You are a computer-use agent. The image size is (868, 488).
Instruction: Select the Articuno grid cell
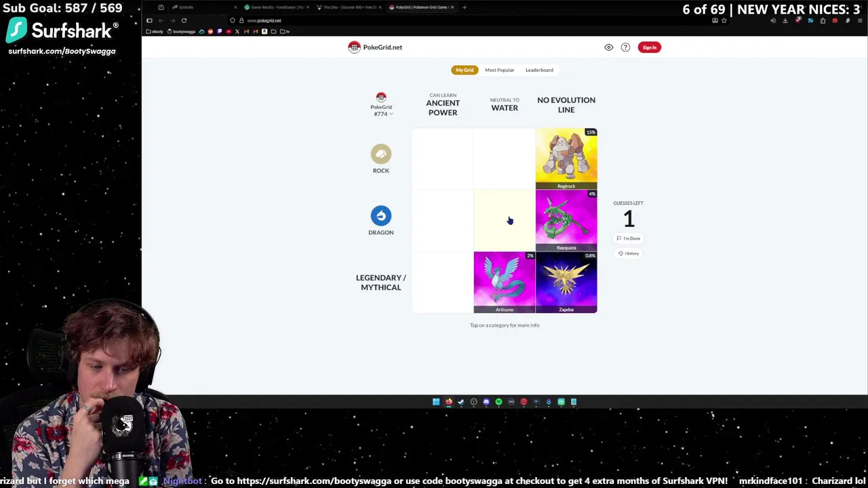pos(505,282)
